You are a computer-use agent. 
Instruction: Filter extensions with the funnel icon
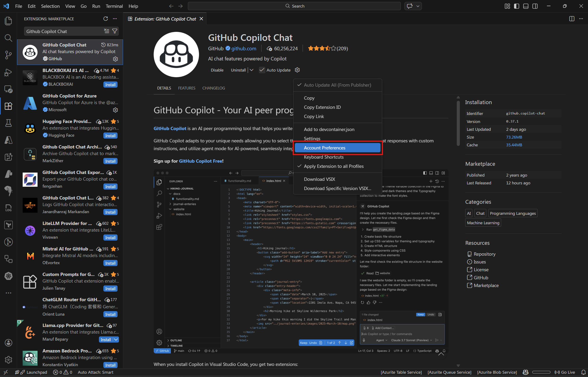point(114,31)
